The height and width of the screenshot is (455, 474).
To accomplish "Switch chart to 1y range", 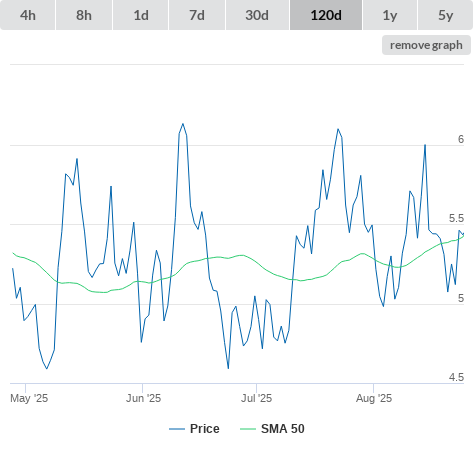I will coord(390,15).
